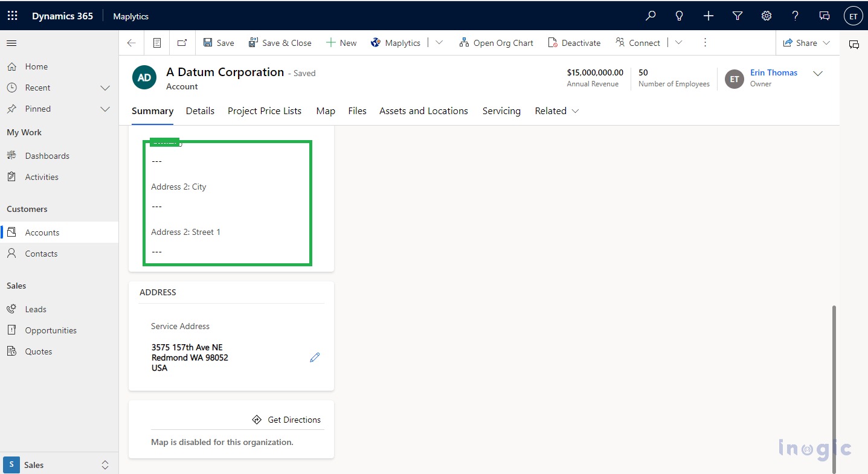Click the help question mark icon

pos(796,16)
